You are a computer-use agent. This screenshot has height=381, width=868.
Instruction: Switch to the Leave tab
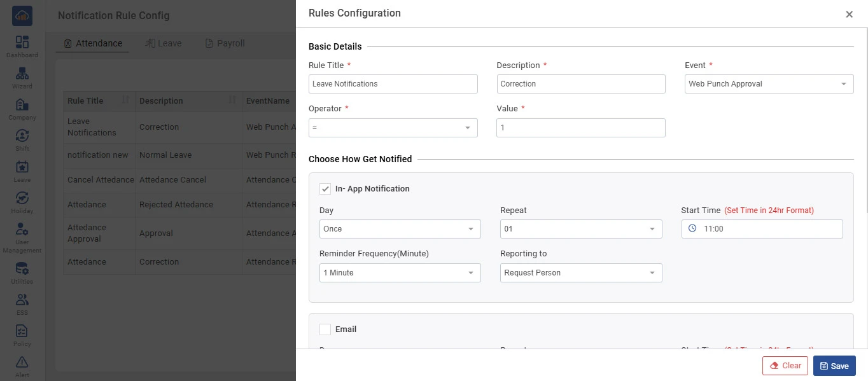[x=164, y=43]
